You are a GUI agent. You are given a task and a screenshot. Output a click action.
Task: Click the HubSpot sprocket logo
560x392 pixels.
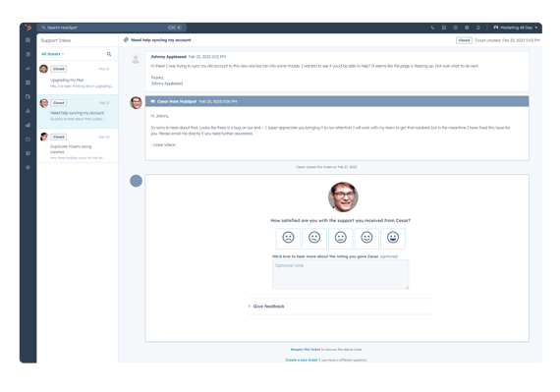pos(28,28)
